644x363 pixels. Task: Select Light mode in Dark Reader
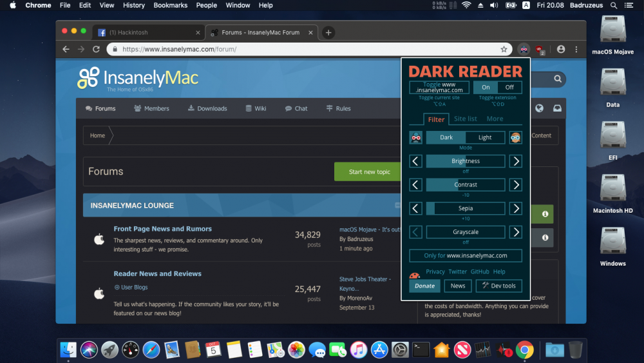click(485, 137)
